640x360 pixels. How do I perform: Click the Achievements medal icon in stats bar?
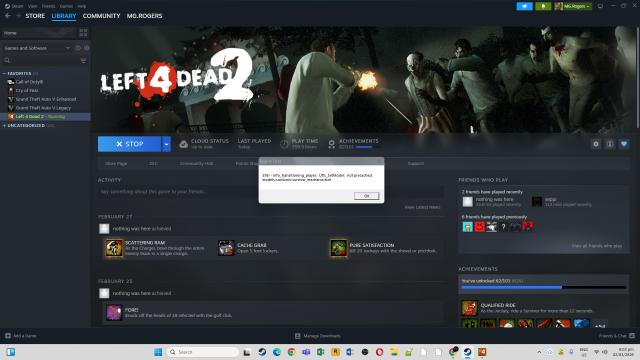click(x=331, y=144)
